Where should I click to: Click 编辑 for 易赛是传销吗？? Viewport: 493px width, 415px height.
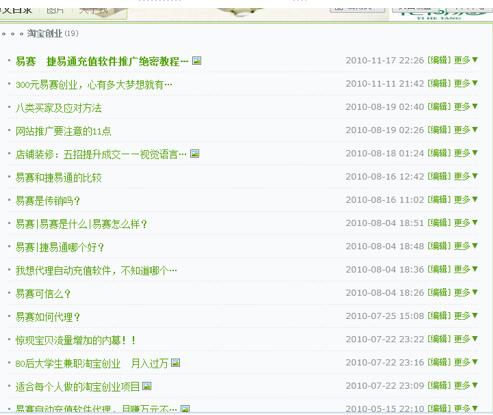tap(439, 199)
